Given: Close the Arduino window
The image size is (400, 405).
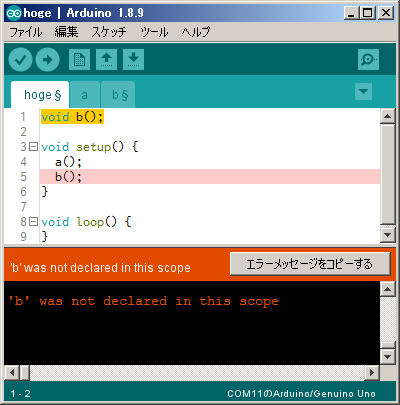Looking at the screenshot, I should click(x=386, y=13).
